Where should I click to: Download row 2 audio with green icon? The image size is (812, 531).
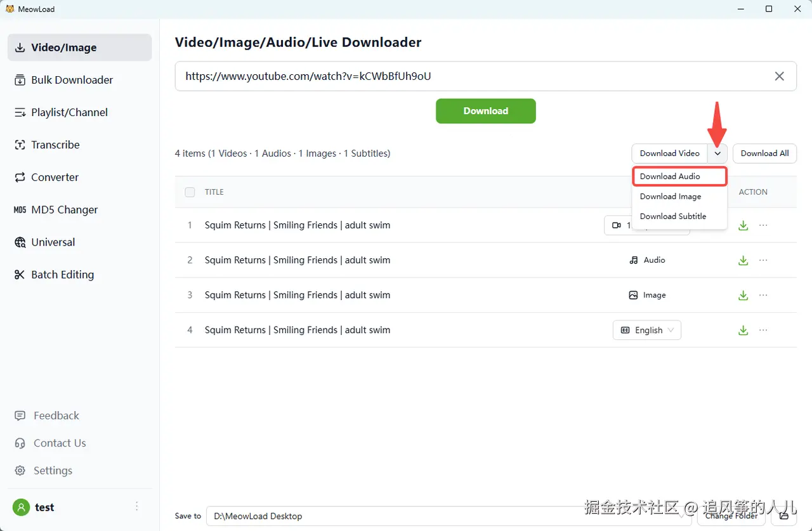coord(743,260)
